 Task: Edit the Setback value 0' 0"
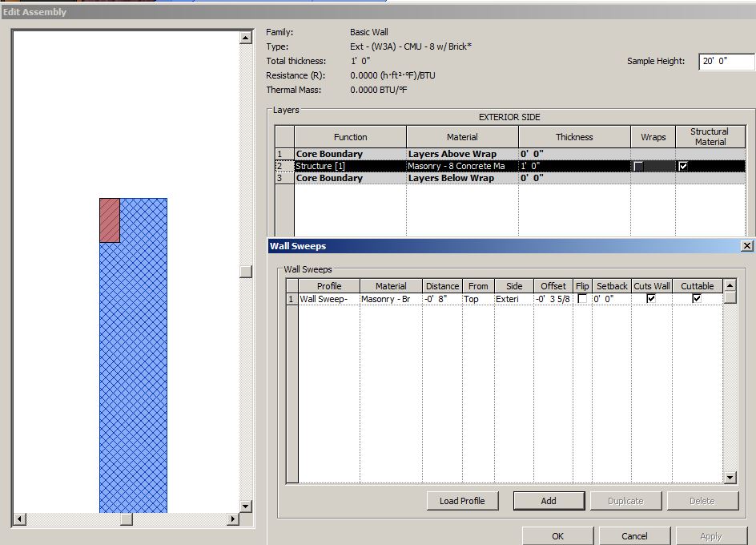click(x=612, y=299)
